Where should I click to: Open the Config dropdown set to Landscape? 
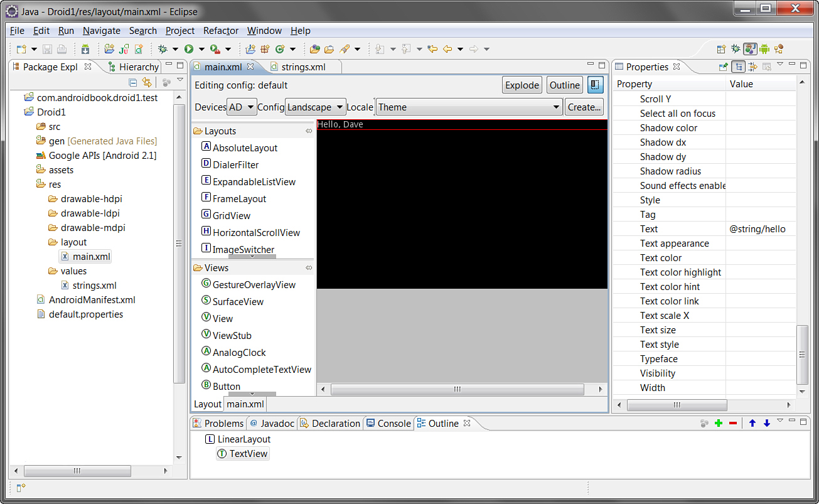tap(315, 107)
